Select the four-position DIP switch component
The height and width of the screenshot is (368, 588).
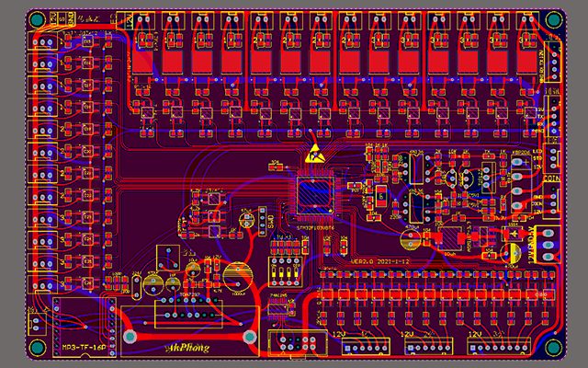tap(286, 271)
